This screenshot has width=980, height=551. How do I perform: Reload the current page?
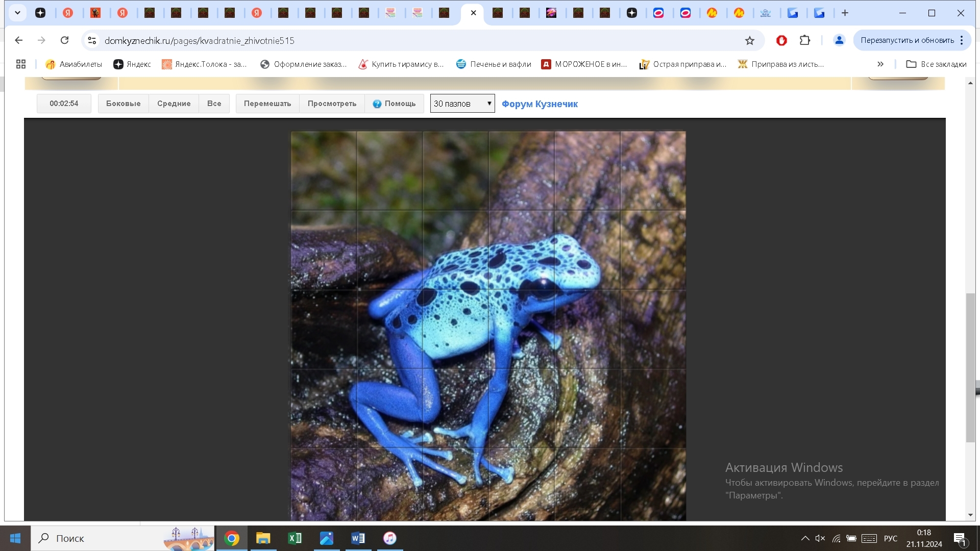[x=64, y=40]
